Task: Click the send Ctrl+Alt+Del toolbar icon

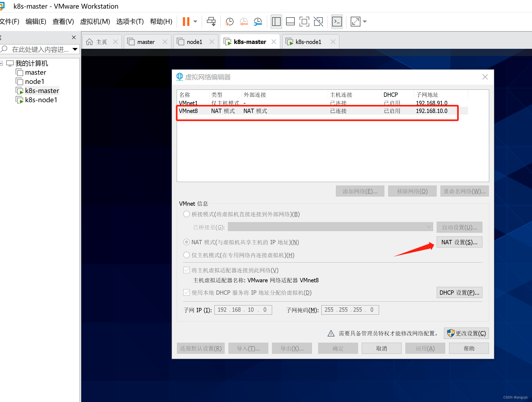Action: [211, 22]
